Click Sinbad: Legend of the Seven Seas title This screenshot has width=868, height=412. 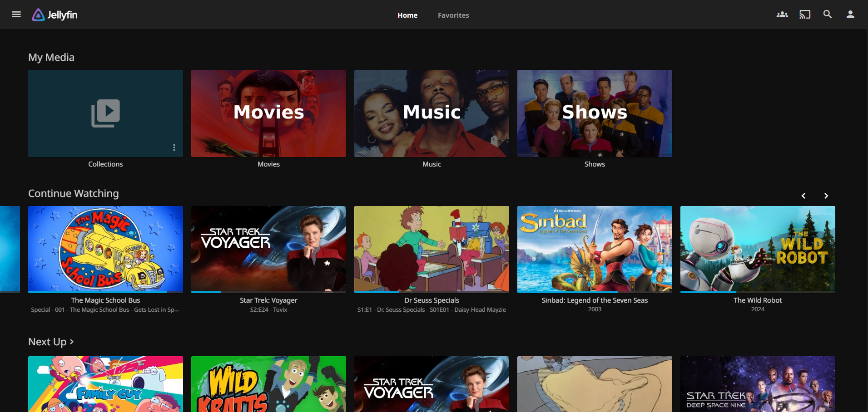pos(595,300)
